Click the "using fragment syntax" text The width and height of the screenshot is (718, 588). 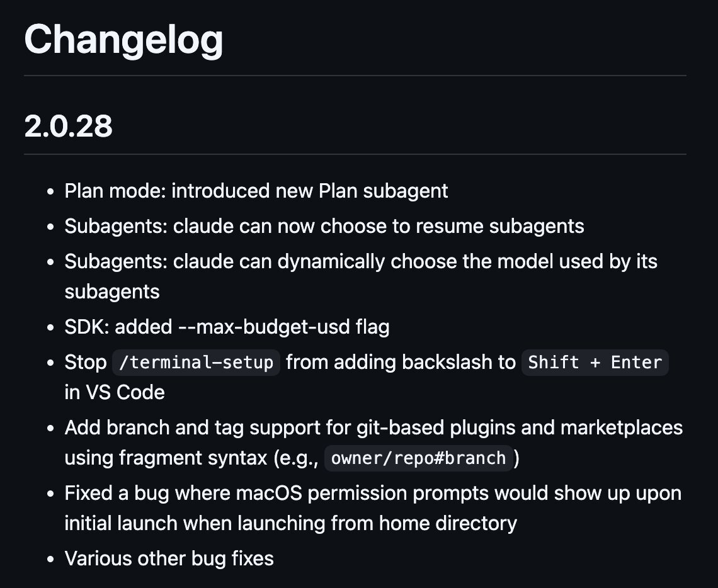[166, 458]
